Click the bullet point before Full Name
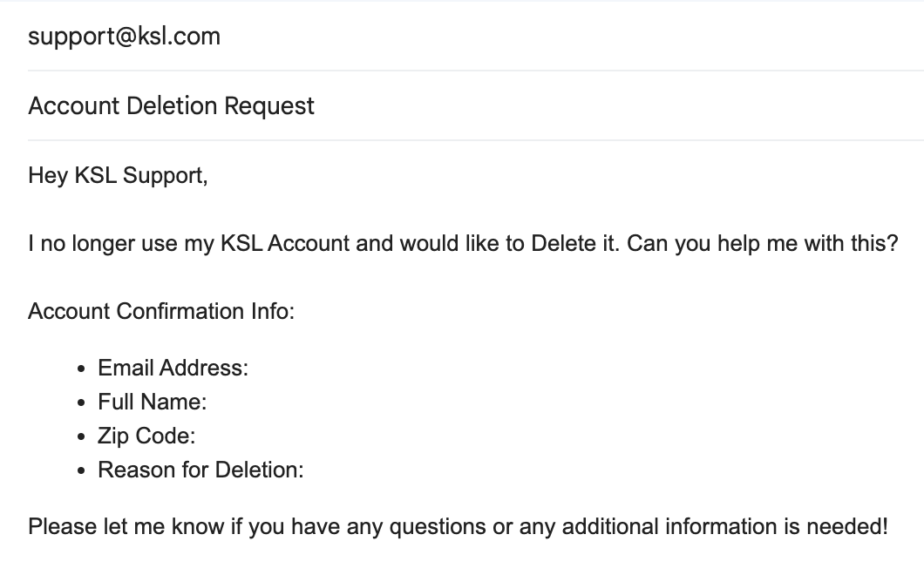 click(x=81, y=403)
